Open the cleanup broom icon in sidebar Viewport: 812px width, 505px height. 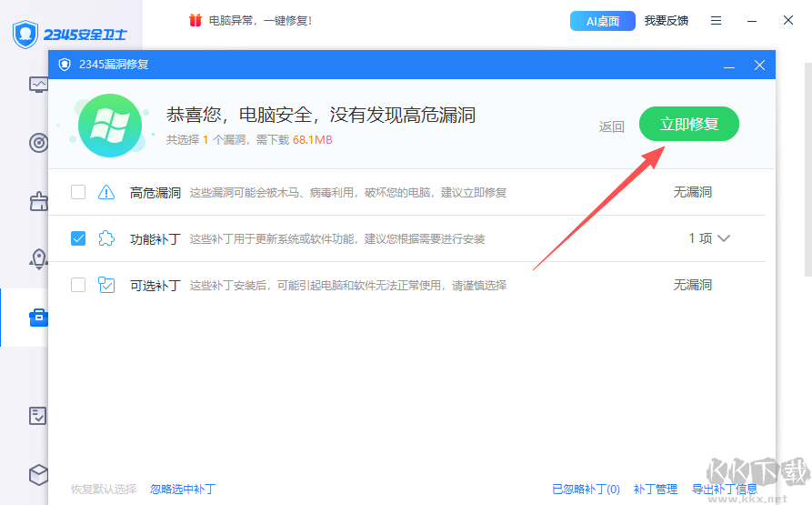[x=38, y=200]
